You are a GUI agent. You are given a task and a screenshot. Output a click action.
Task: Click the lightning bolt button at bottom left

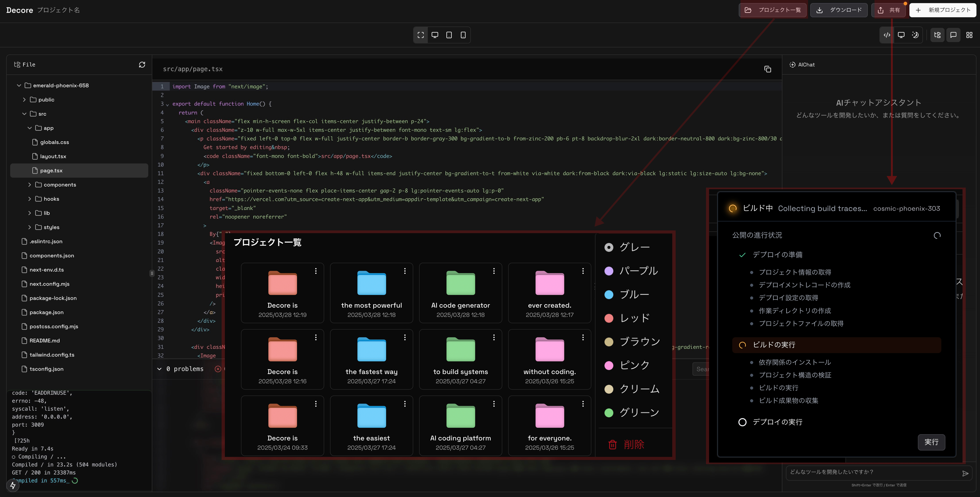(13, 485)
